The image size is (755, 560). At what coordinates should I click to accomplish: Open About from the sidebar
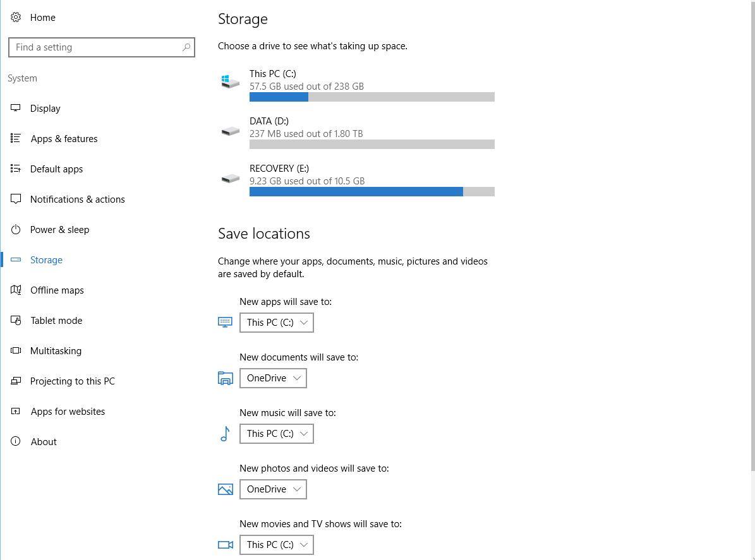pyautogui.click(x=44, y=441)
